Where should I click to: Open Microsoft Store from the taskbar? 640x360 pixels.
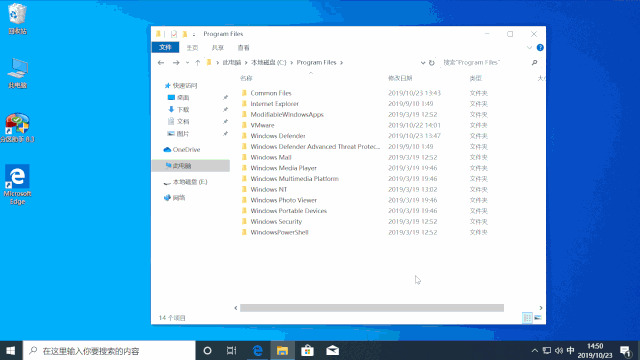coord(307,351)
